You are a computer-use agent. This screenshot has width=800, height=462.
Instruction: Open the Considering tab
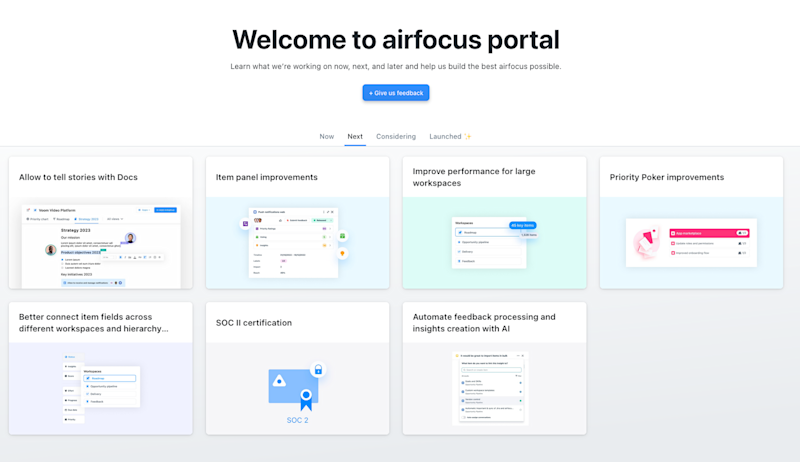[396, 137]
